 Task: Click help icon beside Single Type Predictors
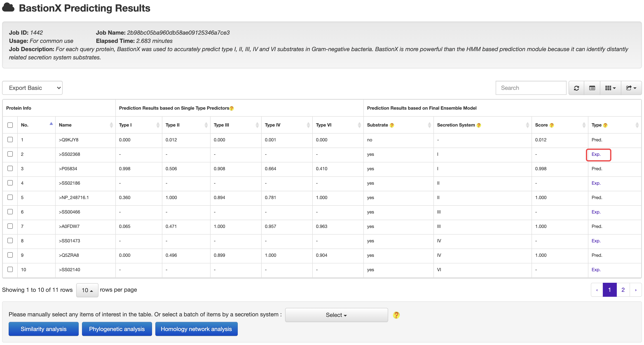(232, 108)
